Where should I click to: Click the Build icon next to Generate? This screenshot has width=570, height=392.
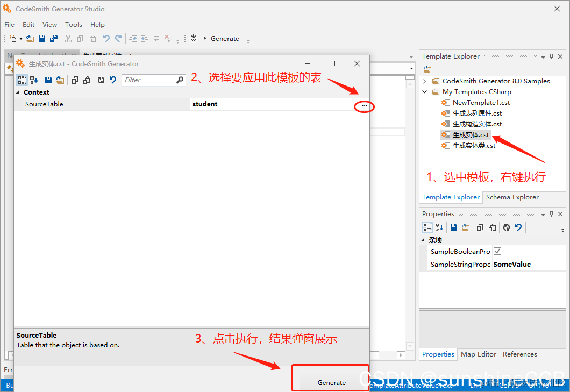click(194, 39)
